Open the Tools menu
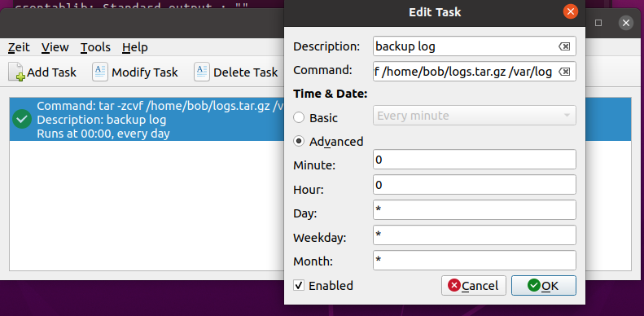The image size is (644, 316). pos(95,47)
